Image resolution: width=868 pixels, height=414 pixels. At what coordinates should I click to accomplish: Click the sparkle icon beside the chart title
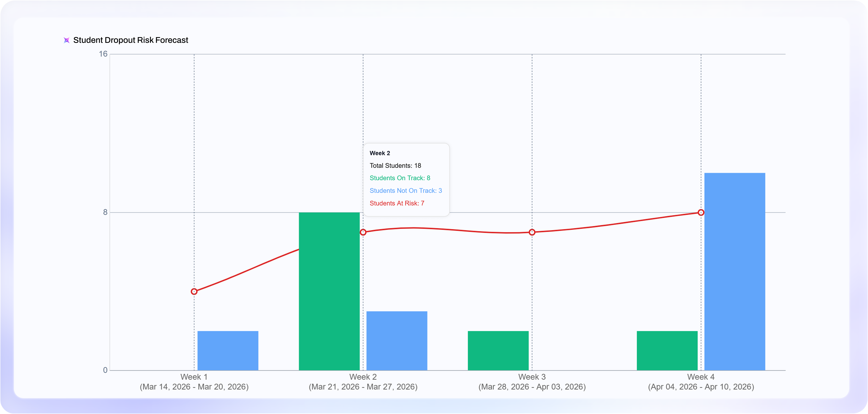coord(67,41)
